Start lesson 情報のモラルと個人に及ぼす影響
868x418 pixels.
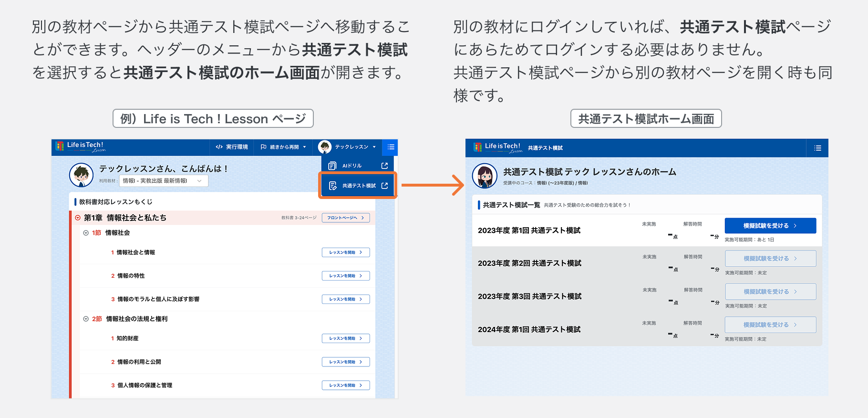[x=346, y=299]
